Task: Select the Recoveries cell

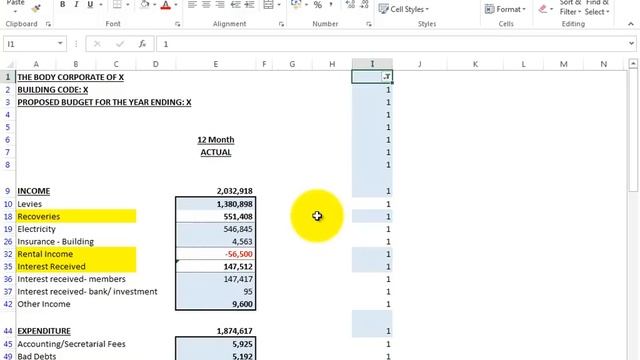Action: [x=76, y=216]
